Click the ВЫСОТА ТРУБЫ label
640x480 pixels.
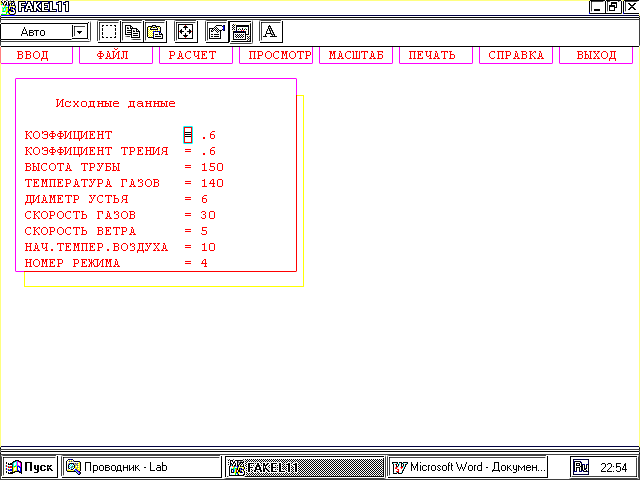point(73,167)
